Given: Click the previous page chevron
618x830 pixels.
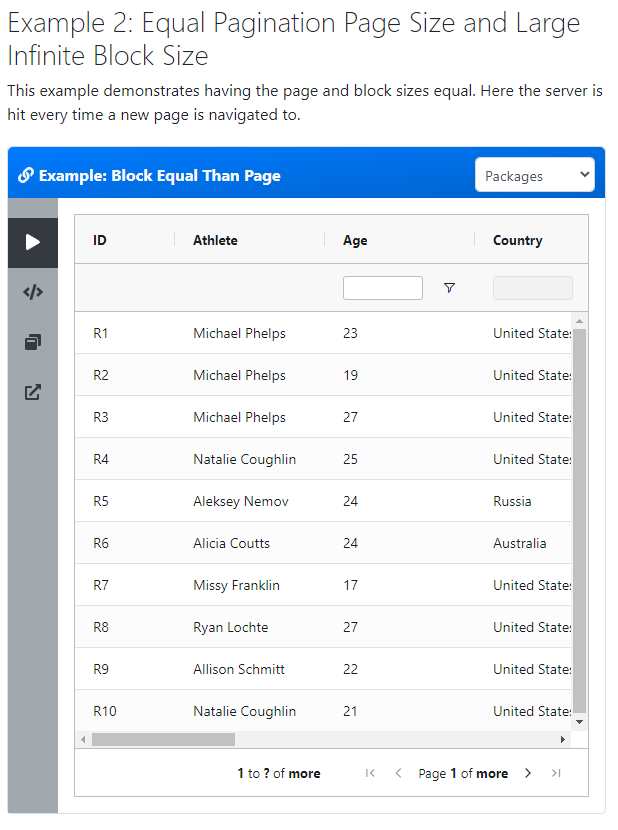Looking at the screenshot, I should 398,773.
